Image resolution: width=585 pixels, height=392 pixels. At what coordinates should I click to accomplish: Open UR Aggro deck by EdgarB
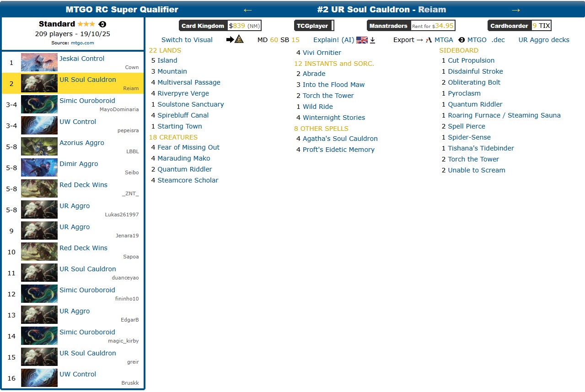(75, 311)
